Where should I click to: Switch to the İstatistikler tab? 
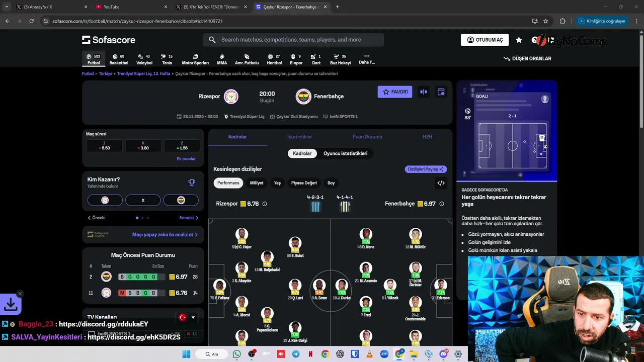pos(299,137)
